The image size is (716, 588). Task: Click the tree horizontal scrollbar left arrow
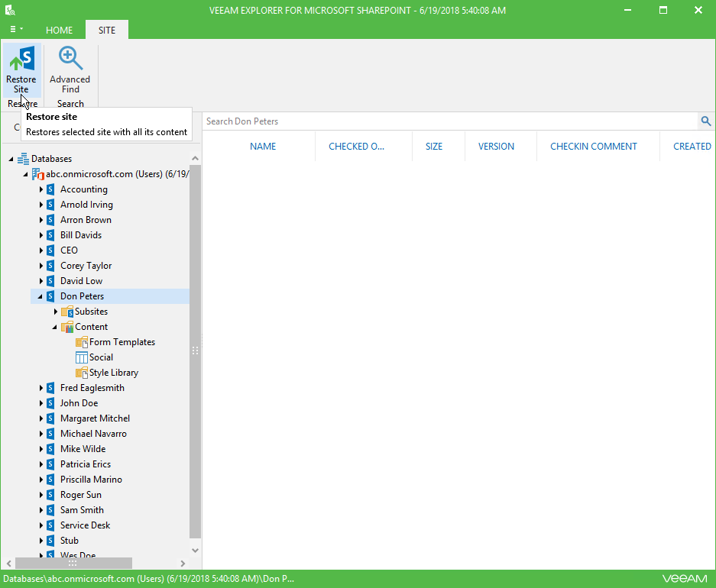[9, 564]
